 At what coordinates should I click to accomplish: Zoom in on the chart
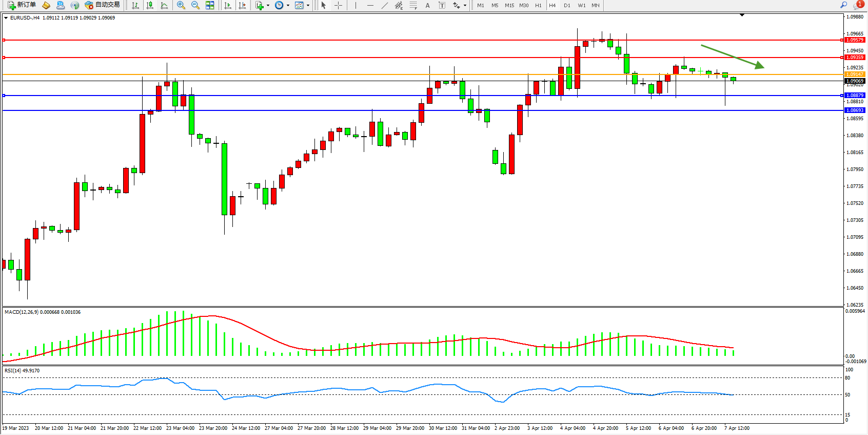[x=181, y=5]
